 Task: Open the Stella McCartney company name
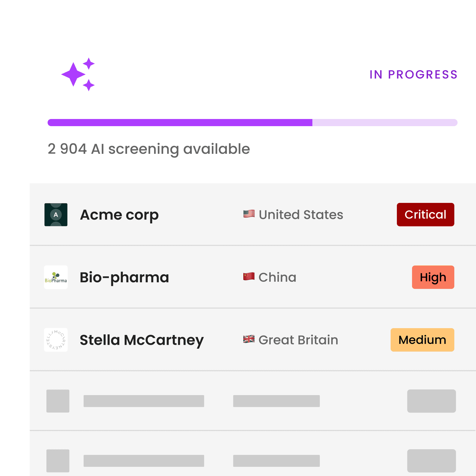[142, 340]
